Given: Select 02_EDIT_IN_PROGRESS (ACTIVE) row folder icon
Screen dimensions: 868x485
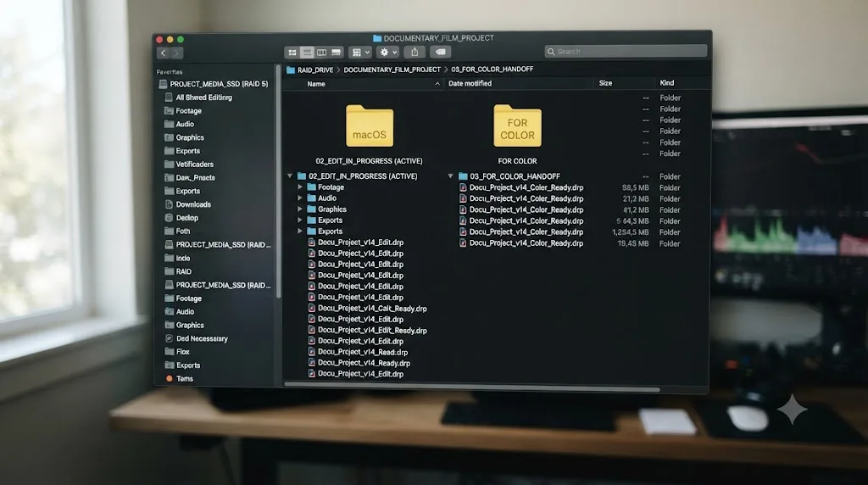Looking at the screenshot, I should [302, 176].
